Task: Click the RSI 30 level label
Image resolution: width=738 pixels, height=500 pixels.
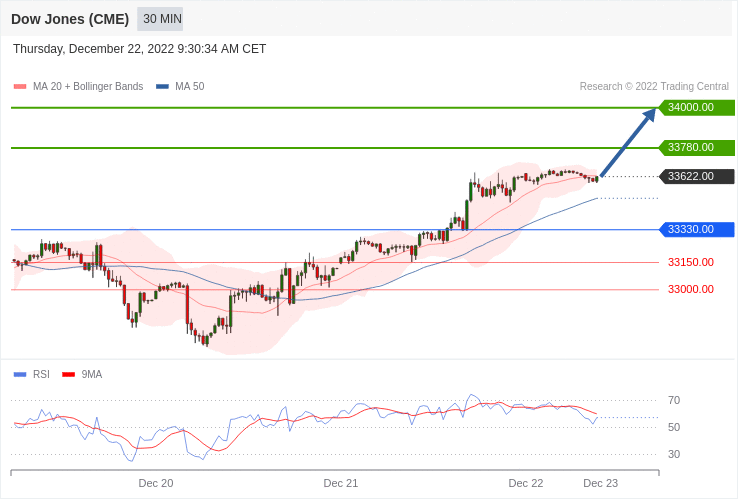Action: pos(674,454)
